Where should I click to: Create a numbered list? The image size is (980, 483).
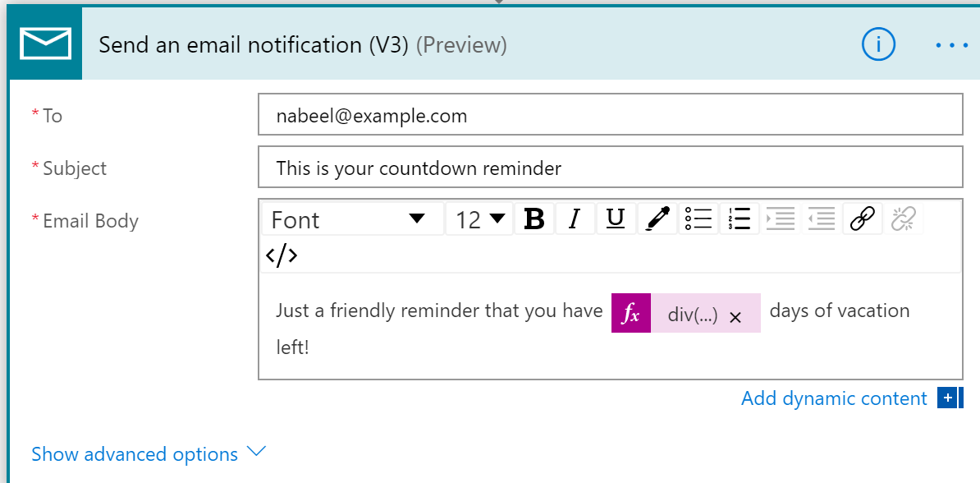(739, 218)
